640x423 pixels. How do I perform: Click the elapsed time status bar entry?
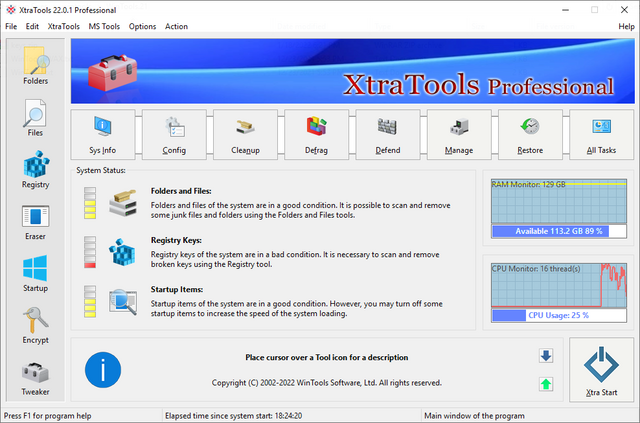click(234, 416)
